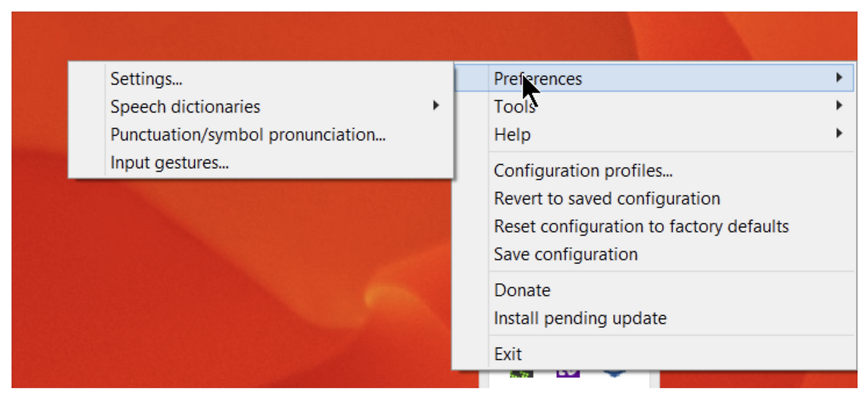Expand the arrow beside Help
The height and width of the screenshot is (395, 868).
(x=840, y=134)
